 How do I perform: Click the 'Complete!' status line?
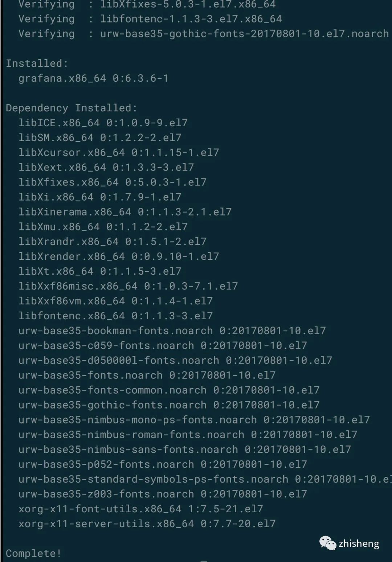[x=33, y=553]
